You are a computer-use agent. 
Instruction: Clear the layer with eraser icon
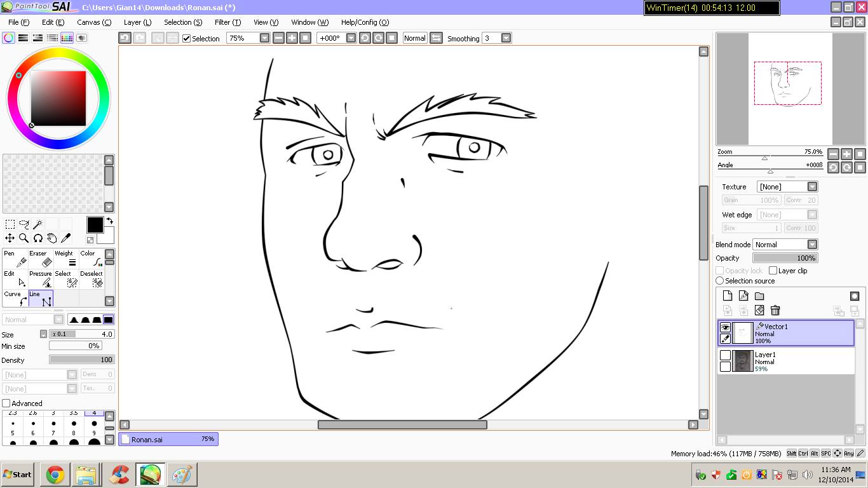tap(759, 310)
